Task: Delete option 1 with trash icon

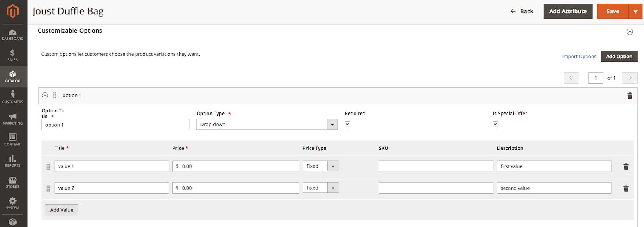Action: [x=630, y=96]
